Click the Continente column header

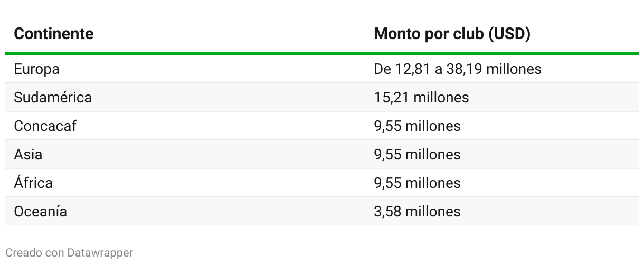(53, 34)
